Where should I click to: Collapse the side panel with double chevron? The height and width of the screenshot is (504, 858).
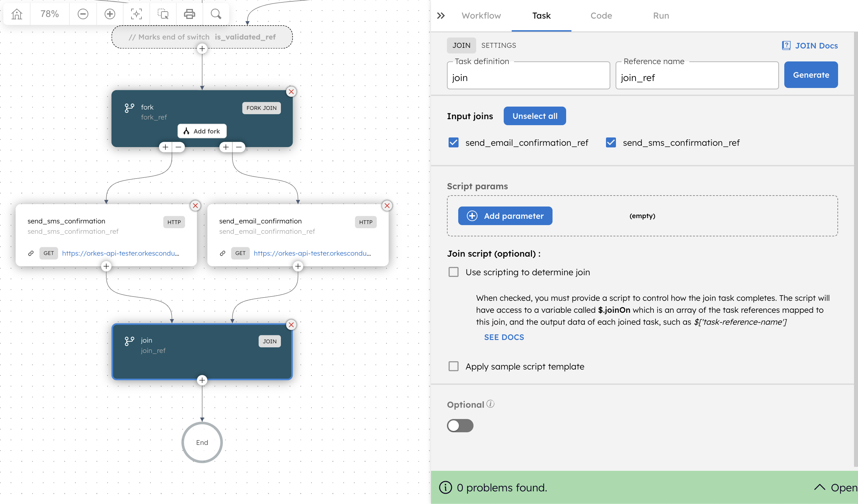pos(441,16)
